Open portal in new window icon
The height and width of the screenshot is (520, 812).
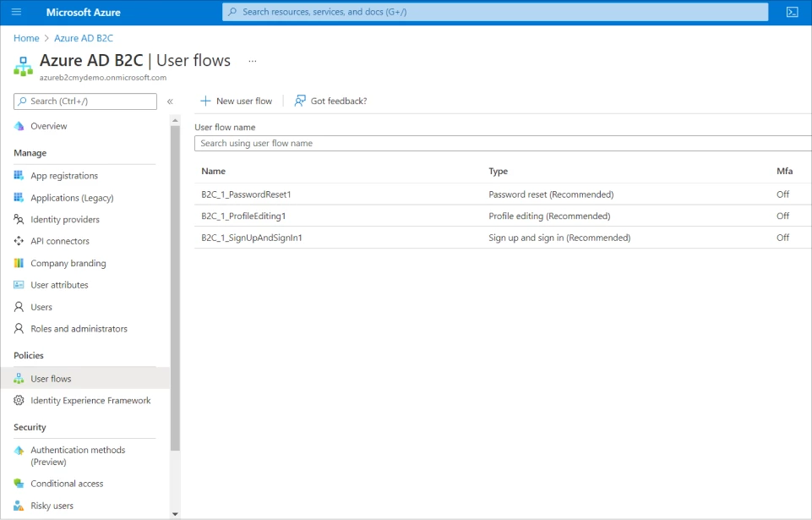[791, 11]
